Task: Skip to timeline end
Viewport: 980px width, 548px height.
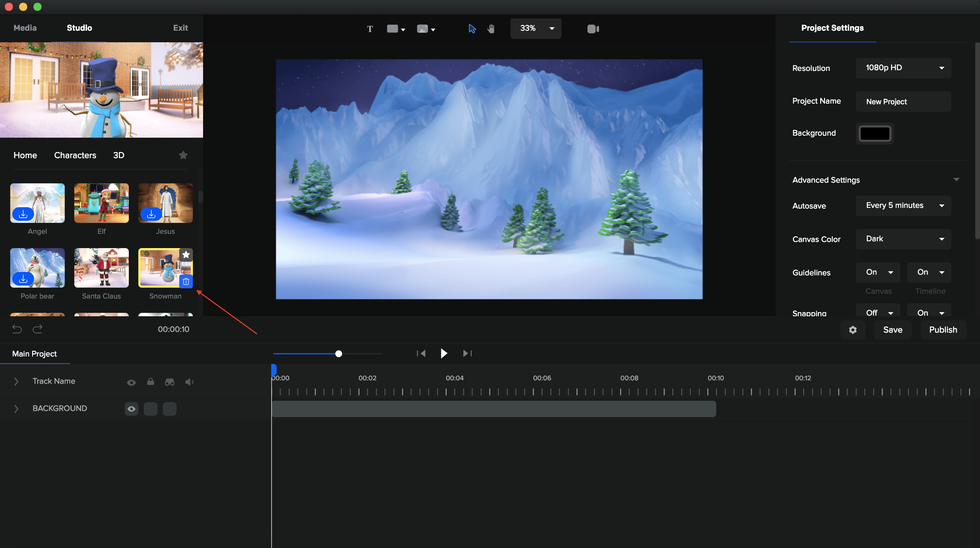Action: coord(468,353)
